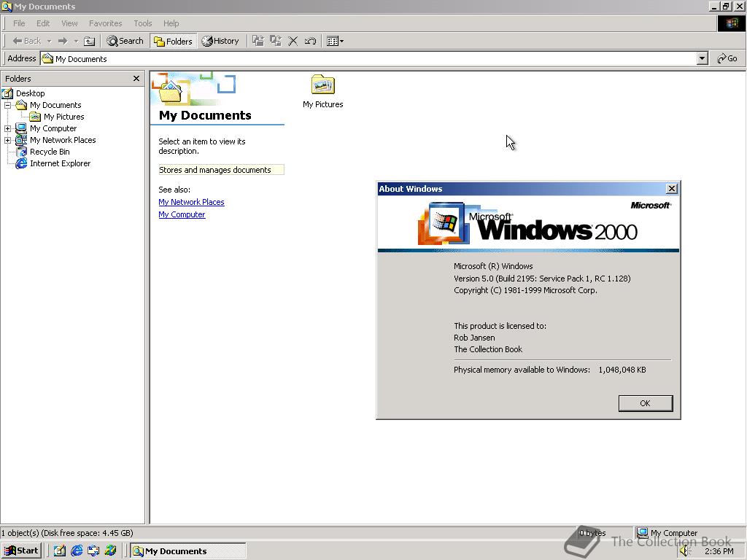Screen dimensions: 747x560
Task: Select My Computer in folder tree
Action: [x=53, y=128]
